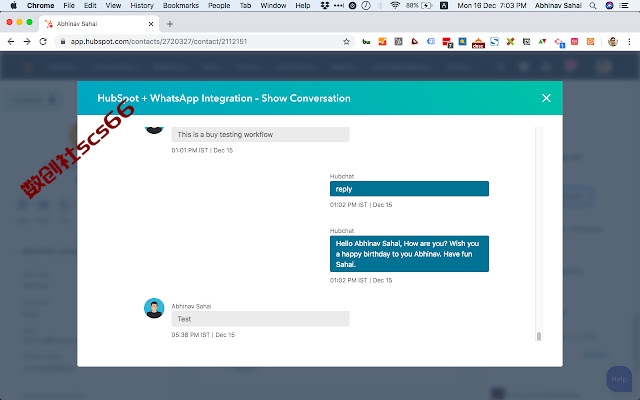Viewport: 640px width, 400px height.
Task: Open Spotlight search magnifier
Action: point(593,5)
